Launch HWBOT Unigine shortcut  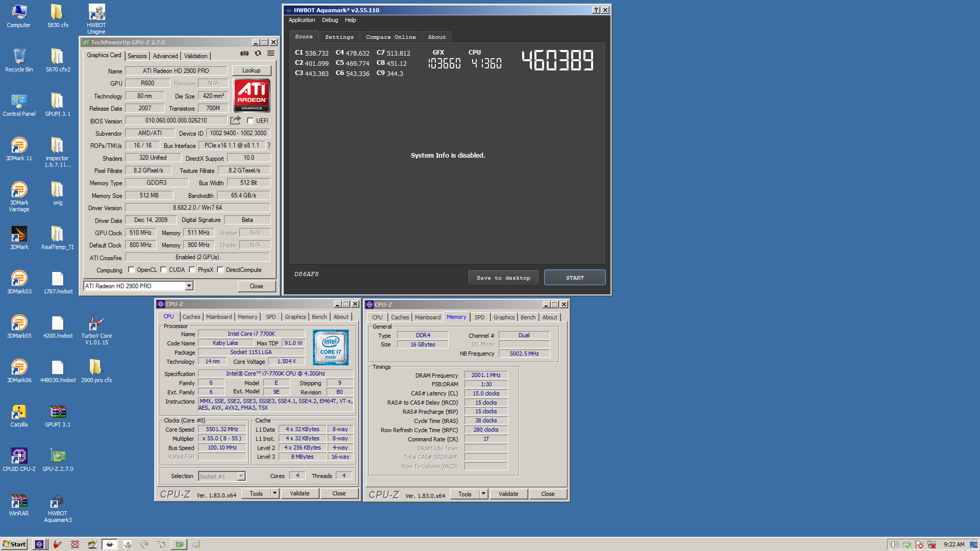(x=96, y=19)
